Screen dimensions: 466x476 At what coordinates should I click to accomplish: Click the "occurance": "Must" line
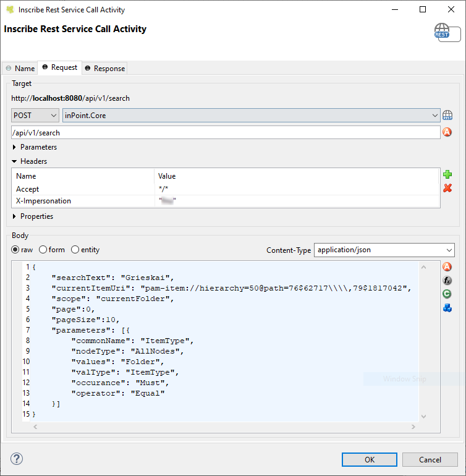click(x=121, y=383)
